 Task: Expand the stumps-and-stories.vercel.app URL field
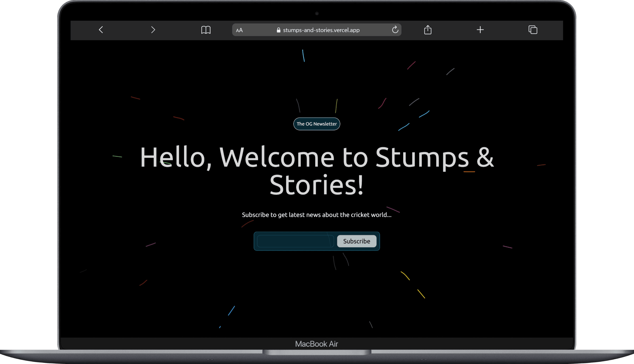(x=322, y=30)
